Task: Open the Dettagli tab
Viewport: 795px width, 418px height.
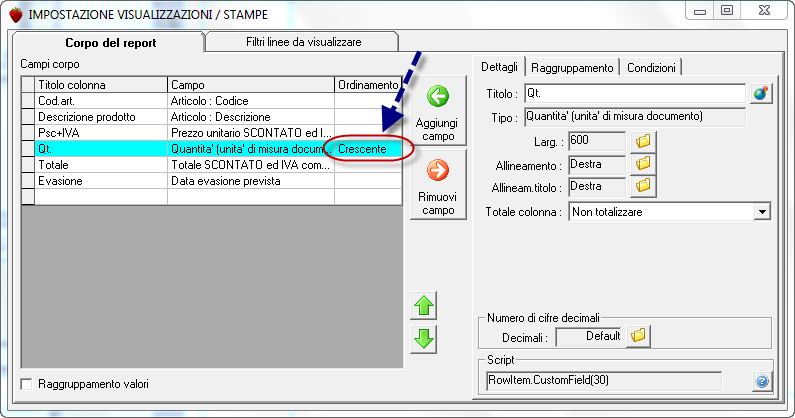Action: pos(499,67)
